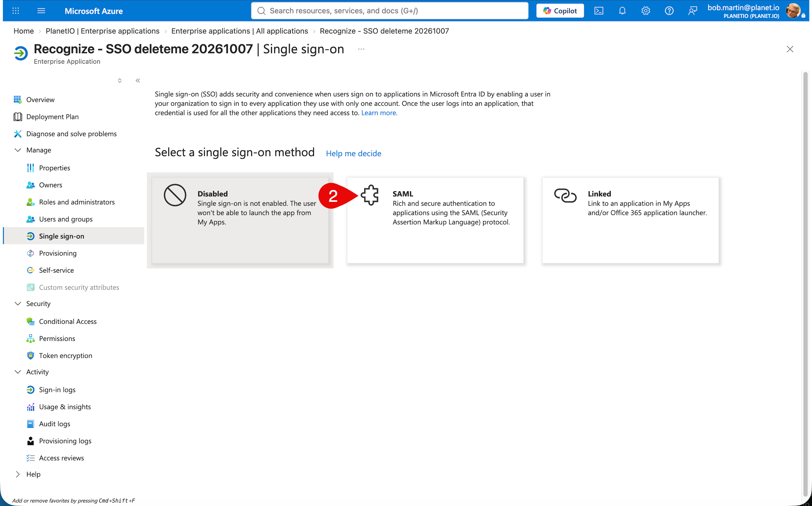The width and height of the screenshot is (812, 506).
Task: Go to Enterprise applications | All applications breadcrumb
Action: pyautogui.click(x=239, y=31)
